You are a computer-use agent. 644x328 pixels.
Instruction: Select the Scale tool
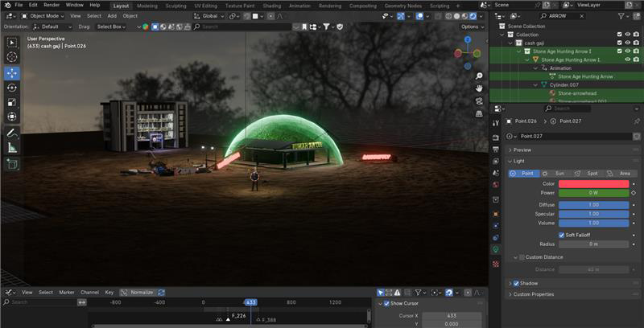12,102
